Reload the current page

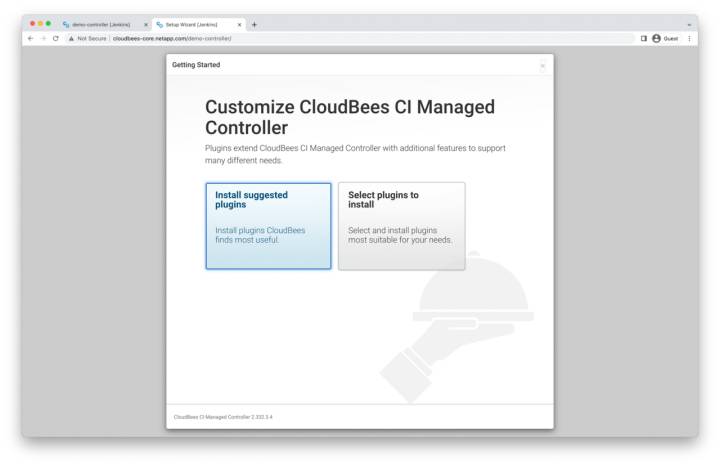(x=55, y=38)
